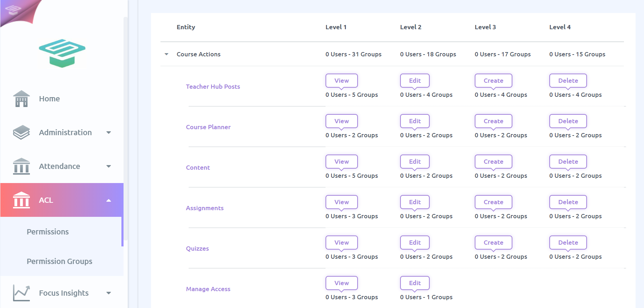This screenshot has width=644, height=308.
Task: Click '0 Users - 31 Groups' text
Action: (353, 54)
